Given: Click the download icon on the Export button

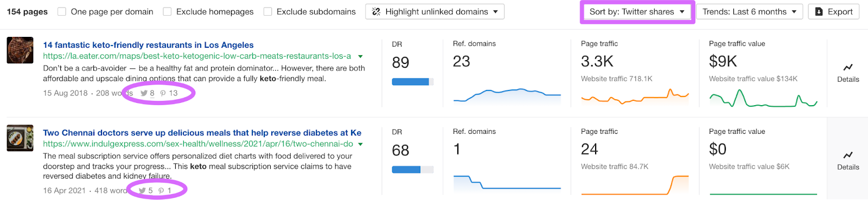Looking at the screenshot, I should click(x=819, y=11).
